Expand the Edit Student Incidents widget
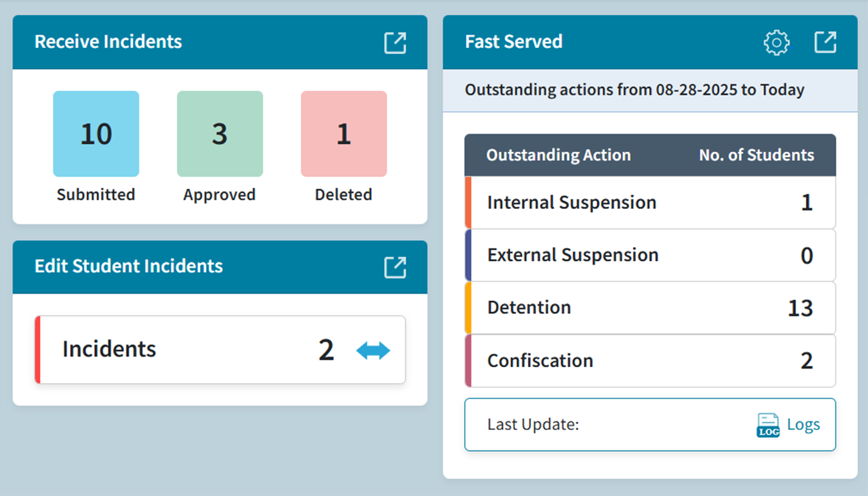This screenshot has width=868, height=496. [395, 267]
